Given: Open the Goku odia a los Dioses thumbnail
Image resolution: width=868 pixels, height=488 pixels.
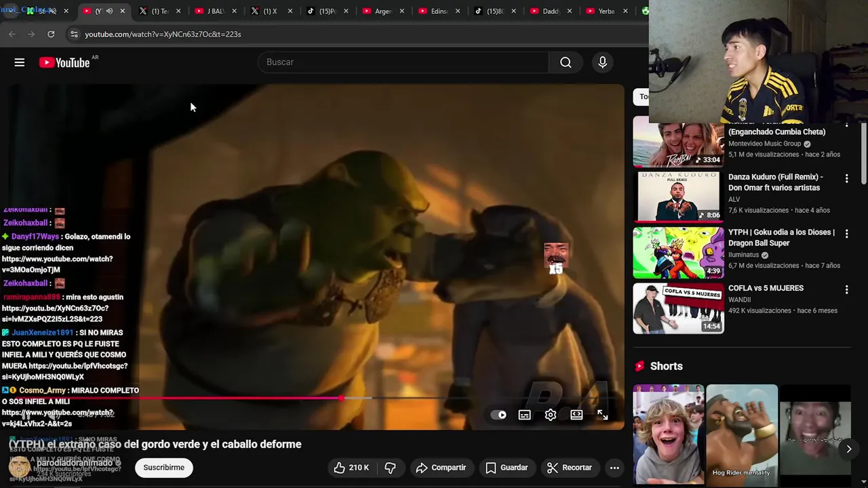Looking at the screenshot, I should [x=678, y=252].
